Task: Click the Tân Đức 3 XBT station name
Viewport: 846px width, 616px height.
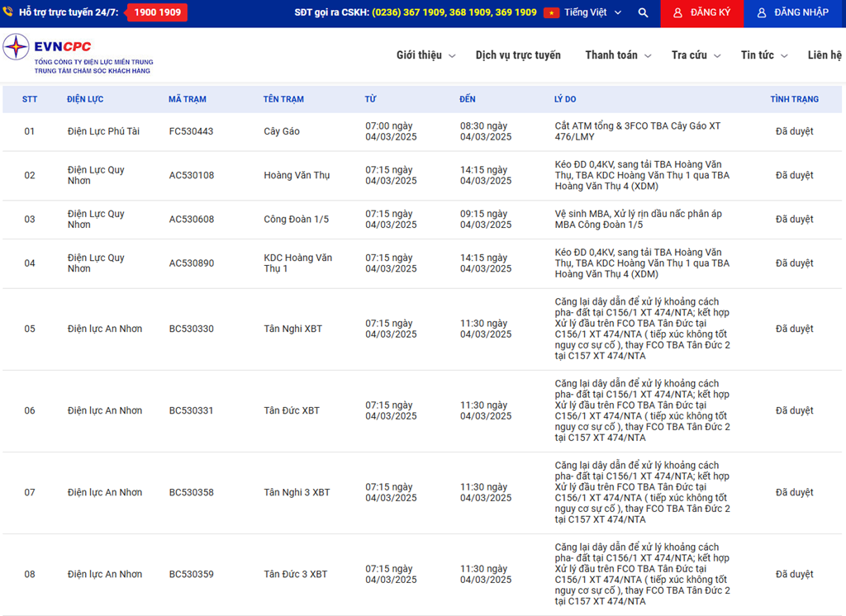Action: (296, 575)
